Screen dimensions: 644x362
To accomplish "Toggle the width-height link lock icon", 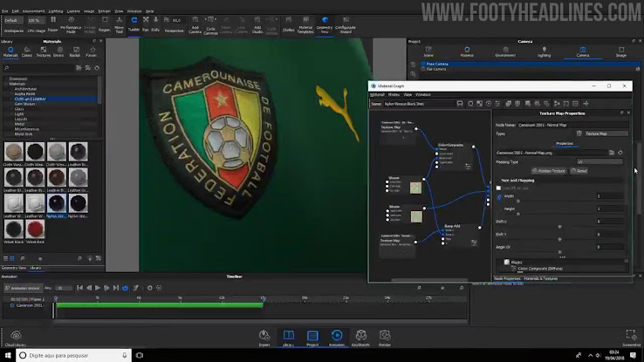I will 499,197.
